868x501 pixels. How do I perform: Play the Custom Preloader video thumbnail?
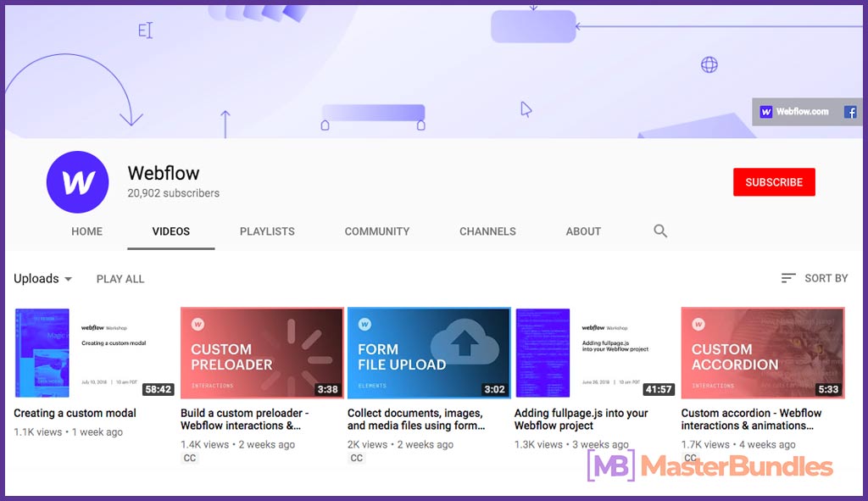coord(262,353)
